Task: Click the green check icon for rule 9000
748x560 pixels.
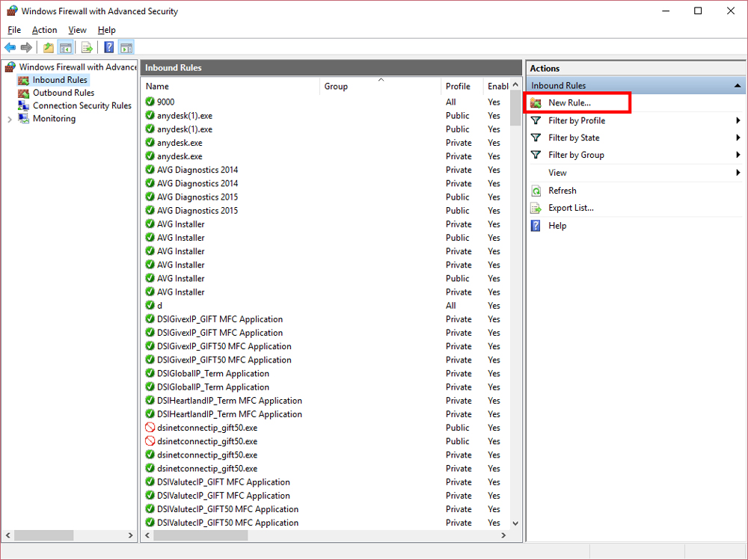Action: coord(150,102)
